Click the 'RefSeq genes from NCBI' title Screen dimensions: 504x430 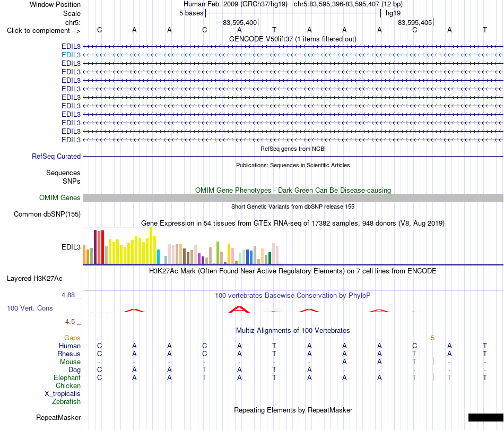(293, 149)
